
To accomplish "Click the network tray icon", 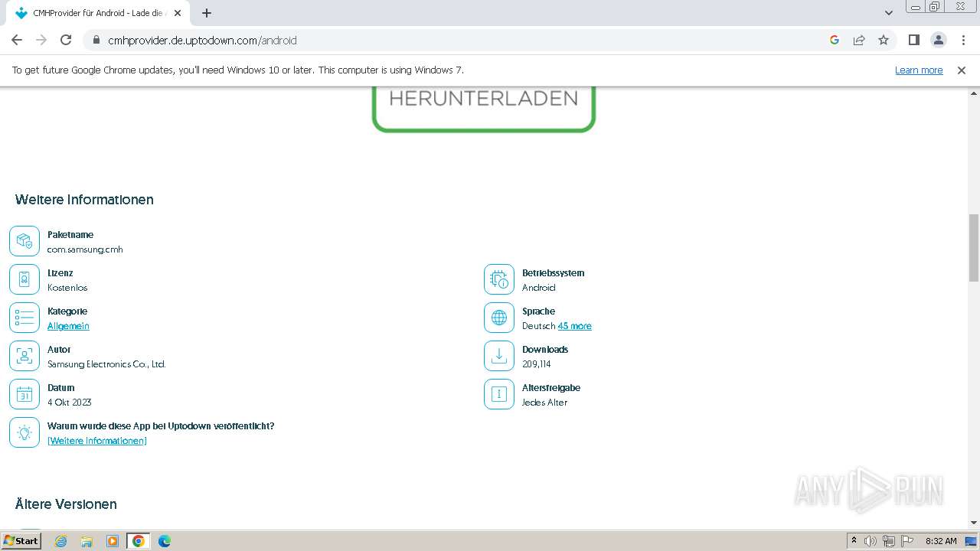I will point(889,541).
